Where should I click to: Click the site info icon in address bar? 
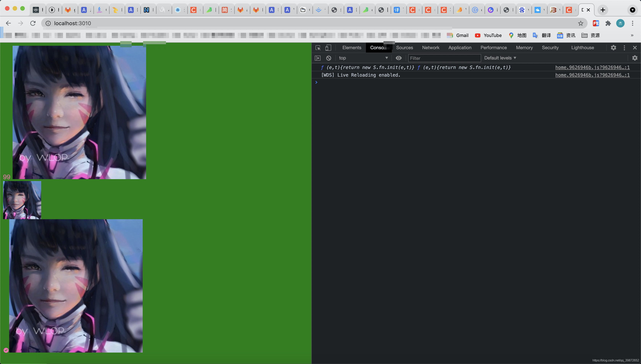point(48,23)
